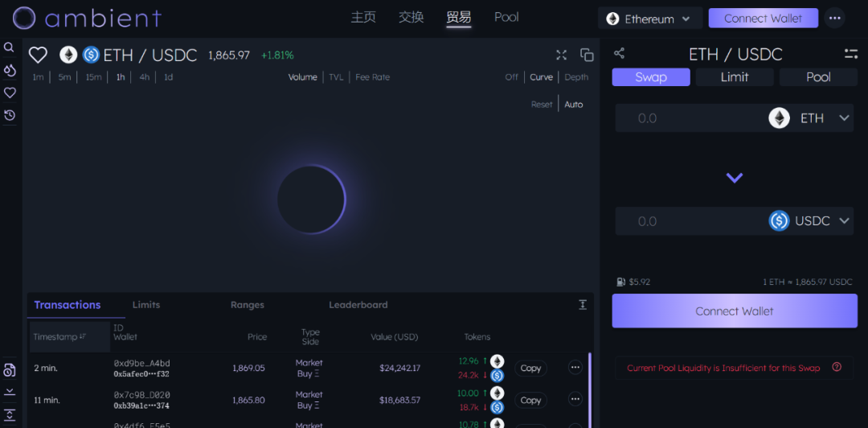
Task: Favorite the ETH / USDC pool
Action: tap(39, 55)
